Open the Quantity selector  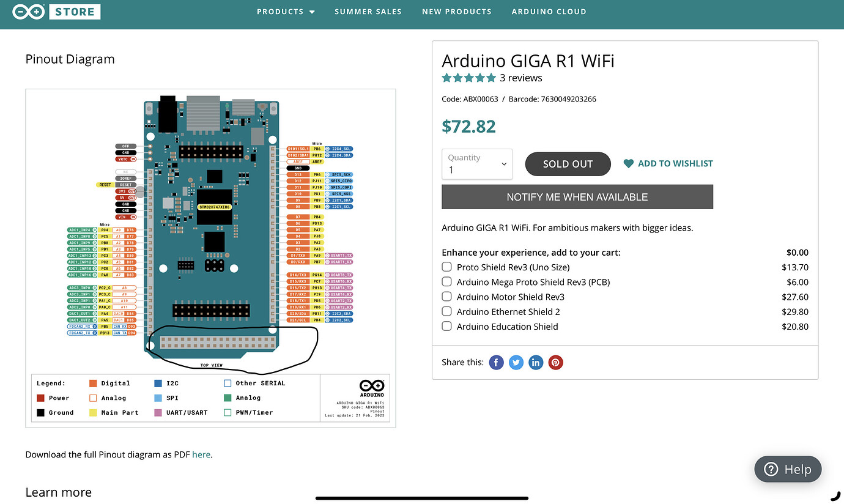pos(476,164)
